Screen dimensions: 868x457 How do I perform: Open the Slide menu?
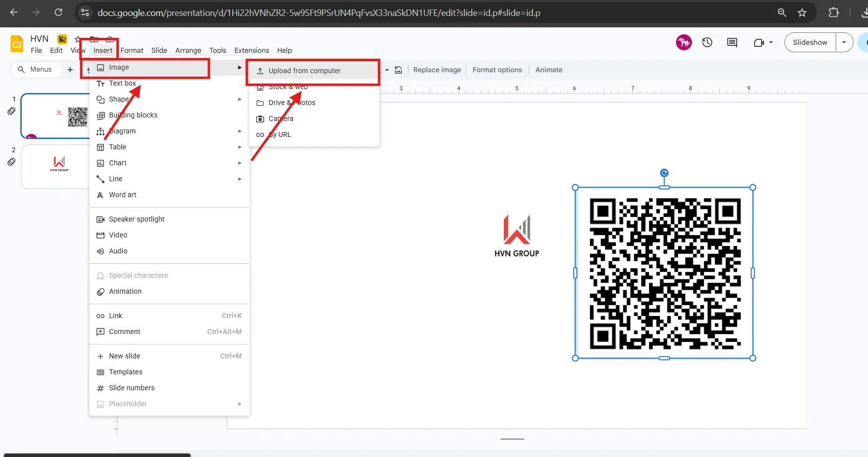[159, 50]
